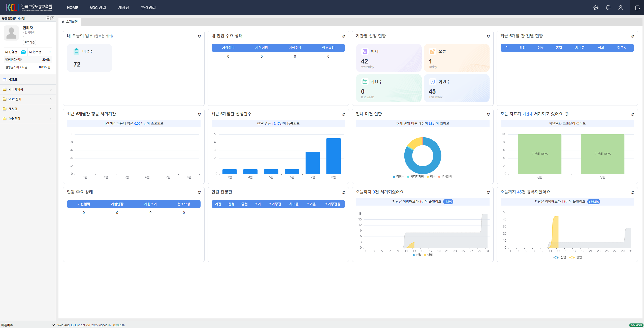
Task: Click the sidebar swap arrows icon
Action: (52, 18)
